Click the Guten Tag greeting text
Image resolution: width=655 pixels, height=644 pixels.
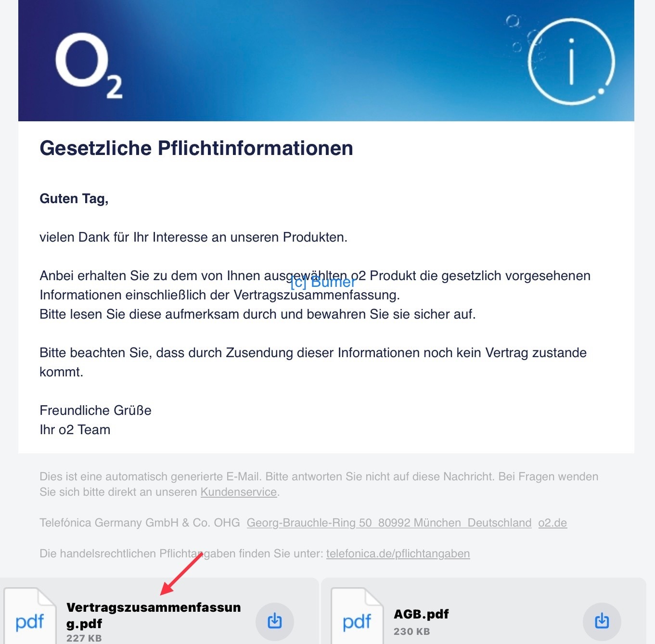point(74,199)
